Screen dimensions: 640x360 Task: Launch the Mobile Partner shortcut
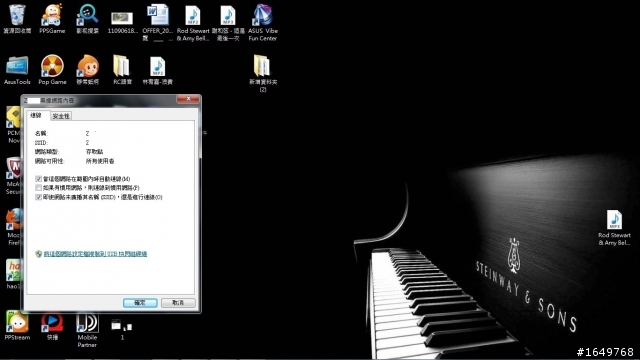87,330
